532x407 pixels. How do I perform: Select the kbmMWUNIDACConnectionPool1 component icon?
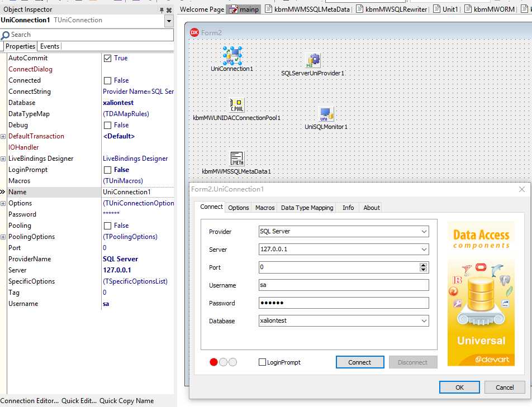coord(237,105)
